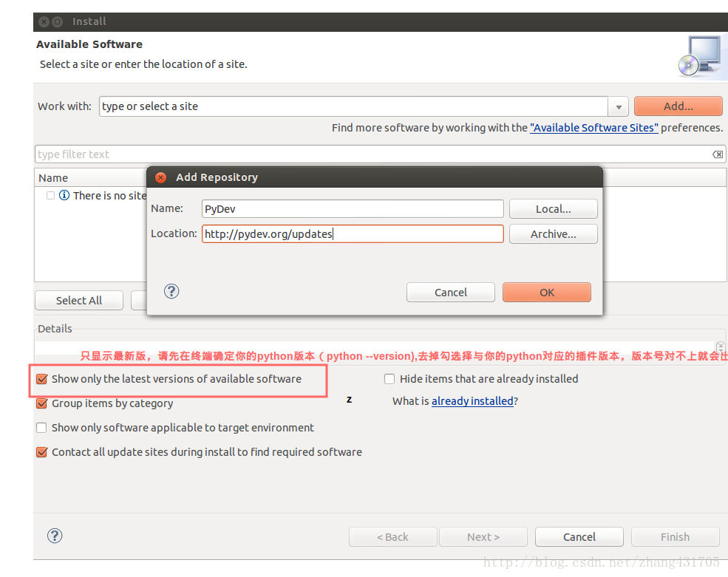Open the 'Available Software Sites' preferences link

pyautogui.click(x=593, y=128)
